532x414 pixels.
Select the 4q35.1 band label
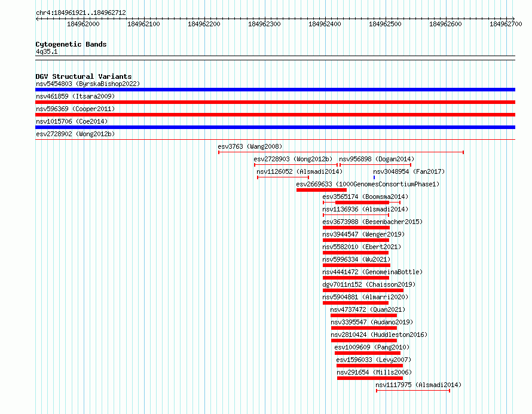pyautogui.click(x=47, y=51)
